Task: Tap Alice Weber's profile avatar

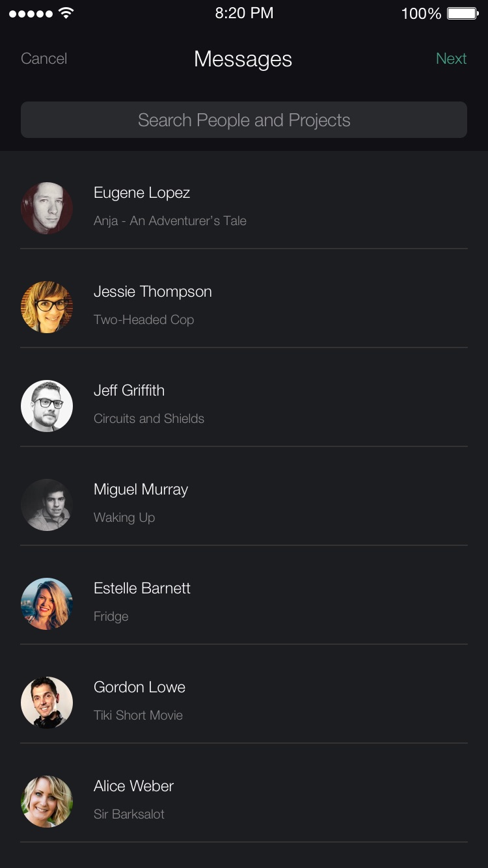Action: pyautogui.click(x=47, y=802)
